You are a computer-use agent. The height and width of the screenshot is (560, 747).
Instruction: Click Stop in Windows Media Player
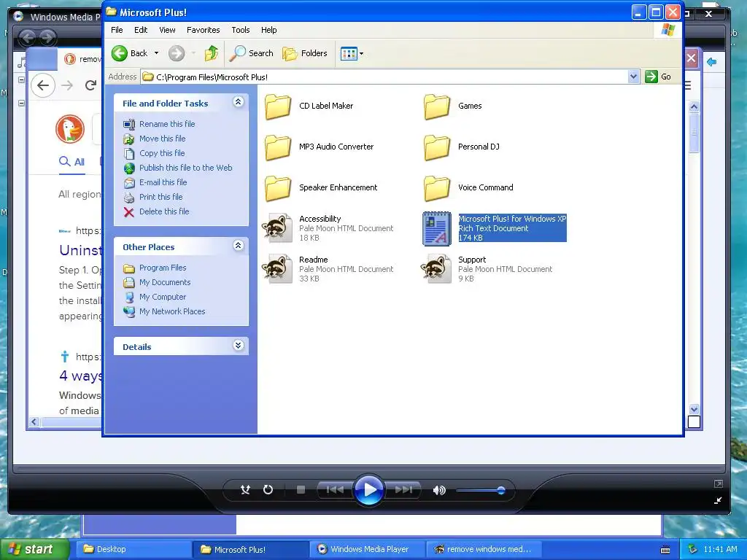pyautogui.click(x=301, y=489)
